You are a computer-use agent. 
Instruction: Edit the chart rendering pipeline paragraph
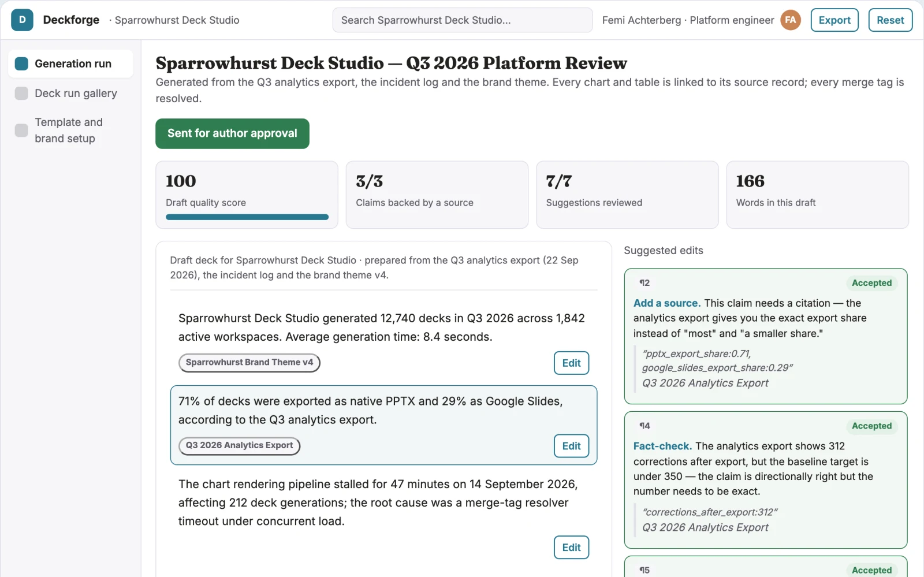(571, 548)
